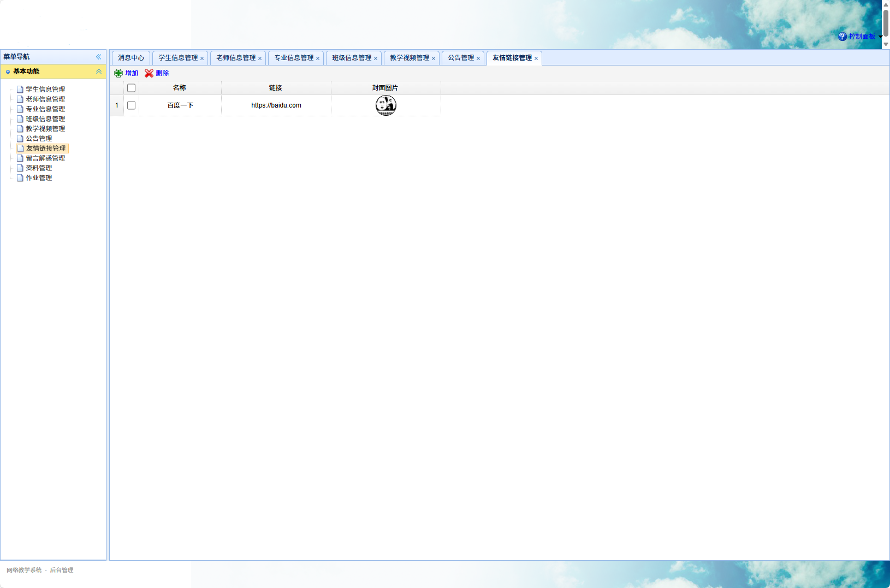Click the https://baidu.com link cell

click(x=276, y=105)
